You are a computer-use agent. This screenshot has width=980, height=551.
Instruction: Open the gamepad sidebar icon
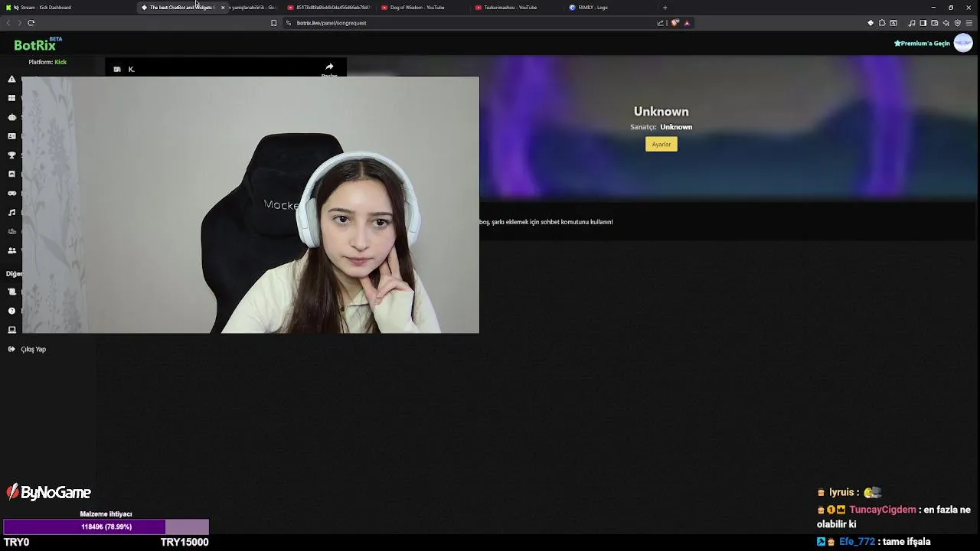[x=11, y=194]
